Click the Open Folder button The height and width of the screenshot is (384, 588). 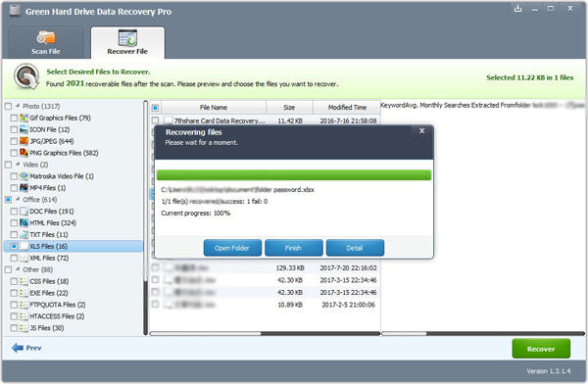pos(232,248)
